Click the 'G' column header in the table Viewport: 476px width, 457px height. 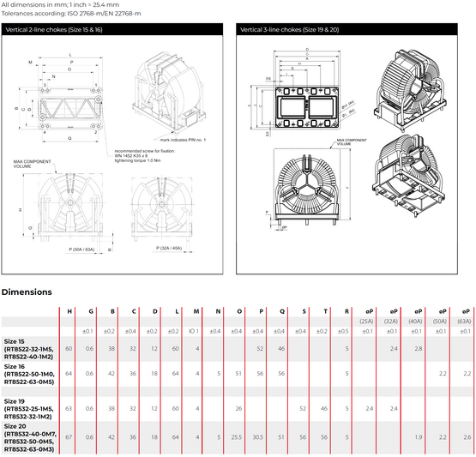click(91, 311)
